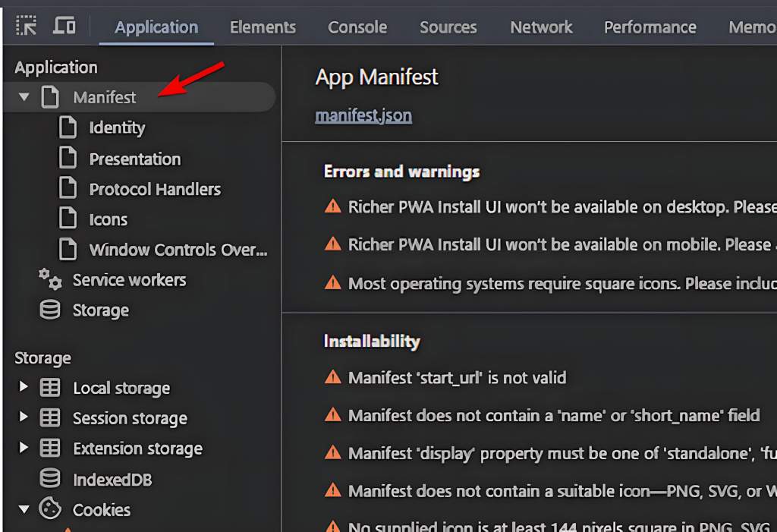Click the warning icon beside 'start_url' error
This screenshot has height=532, width=777.
pyautogui.click(x=332, y=377)
